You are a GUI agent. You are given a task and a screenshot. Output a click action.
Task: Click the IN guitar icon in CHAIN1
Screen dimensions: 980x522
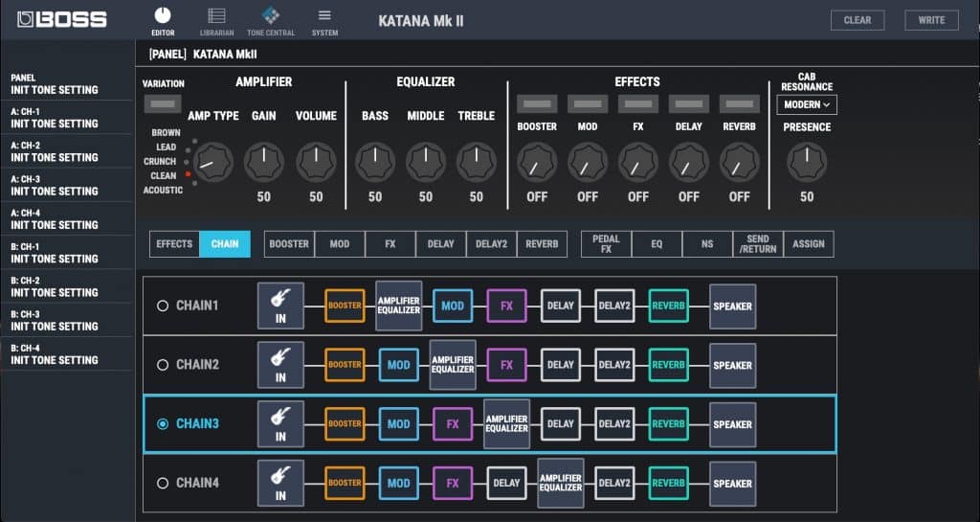coord(280,306)
